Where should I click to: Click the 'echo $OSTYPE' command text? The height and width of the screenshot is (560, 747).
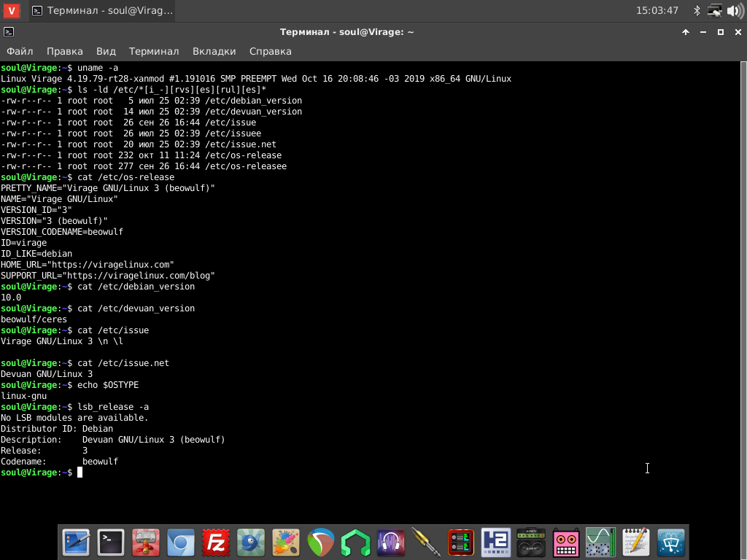click(x=108, y=385)
